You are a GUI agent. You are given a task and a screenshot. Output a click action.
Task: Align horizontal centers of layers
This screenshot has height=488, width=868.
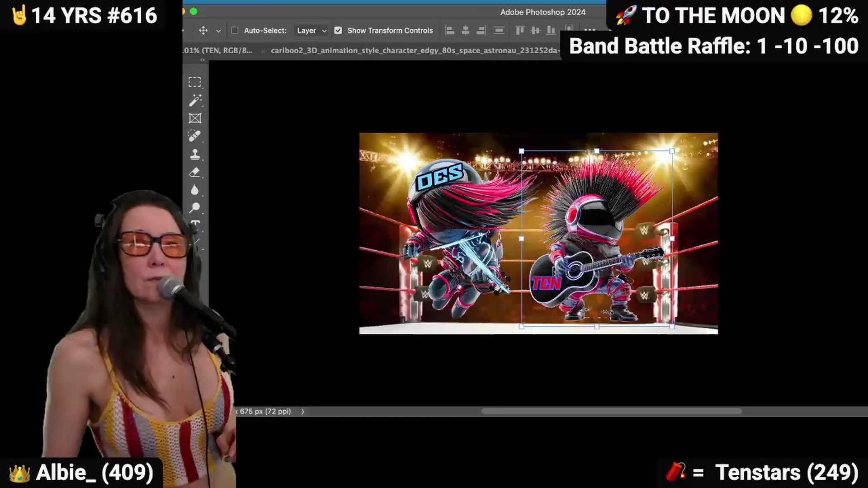click(465, 30)
